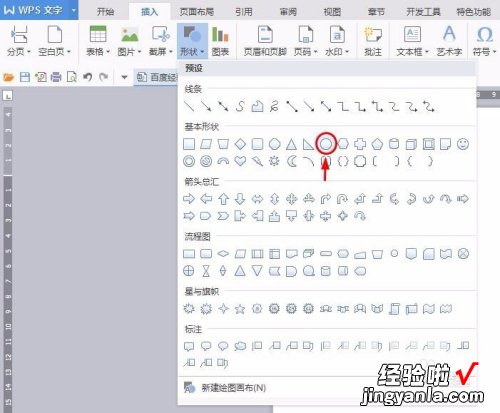Select the flowchart summing junction circle
Screen dimensions: 500x413
pos(463,254)
